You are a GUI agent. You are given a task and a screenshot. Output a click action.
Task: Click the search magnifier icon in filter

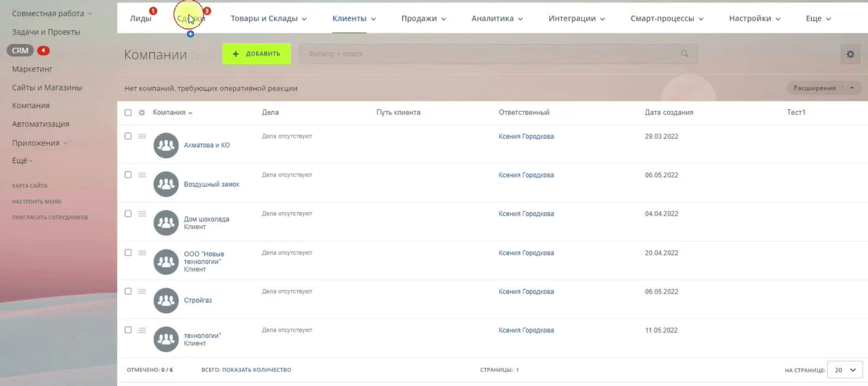684,54
